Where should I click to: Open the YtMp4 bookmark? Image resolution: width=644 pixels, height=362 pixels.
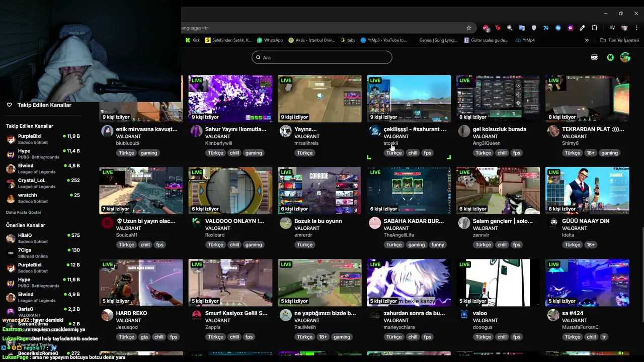pyautogui.click(x=525, y=40)
